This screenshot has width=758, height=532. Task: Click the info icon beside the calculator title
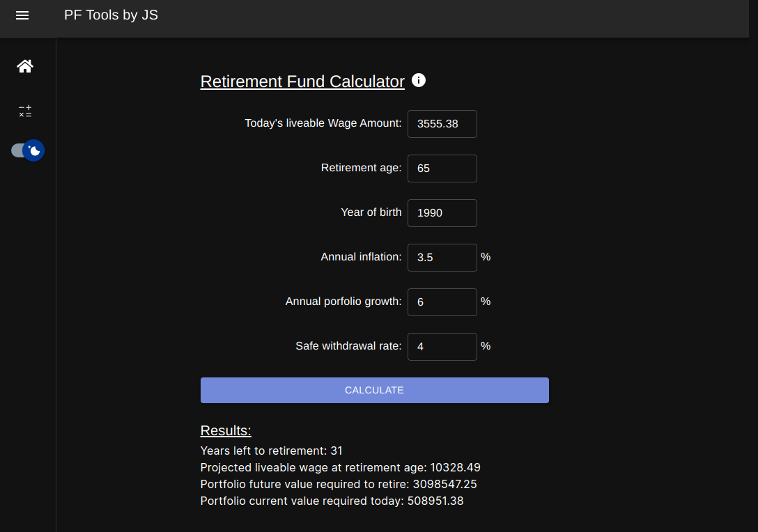pos(419,81)
